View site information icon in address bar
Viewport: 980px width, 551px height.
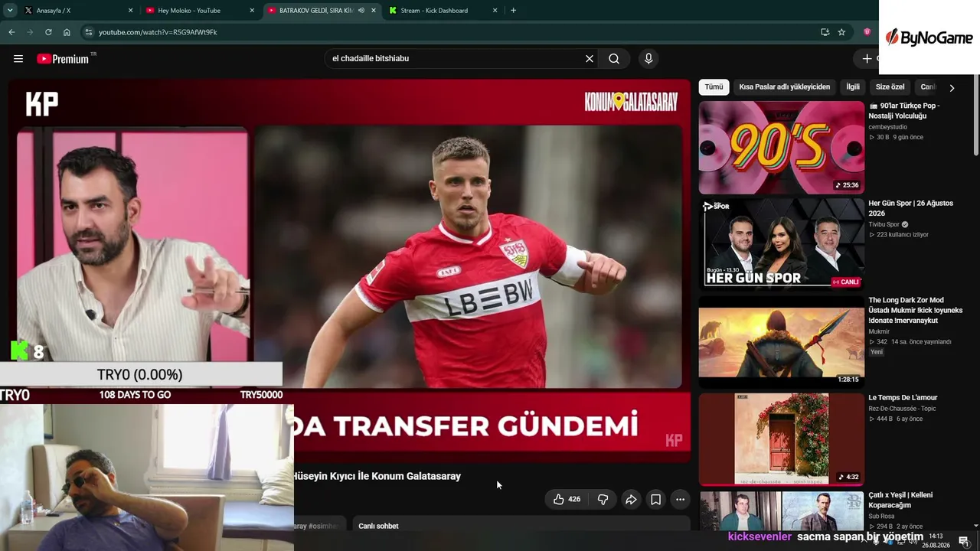(x=89, y=32)
